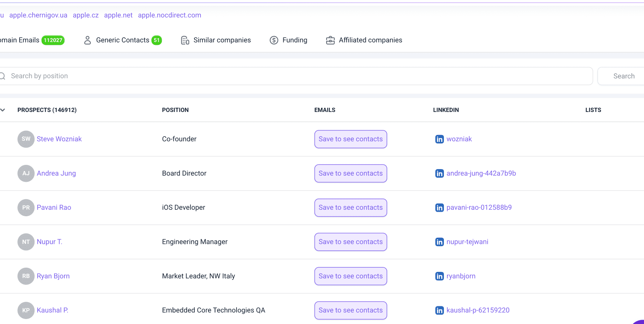Viewport: 644px width, 324px height.
Task: Open the apple.cz domain link
Action: (85, 15)
